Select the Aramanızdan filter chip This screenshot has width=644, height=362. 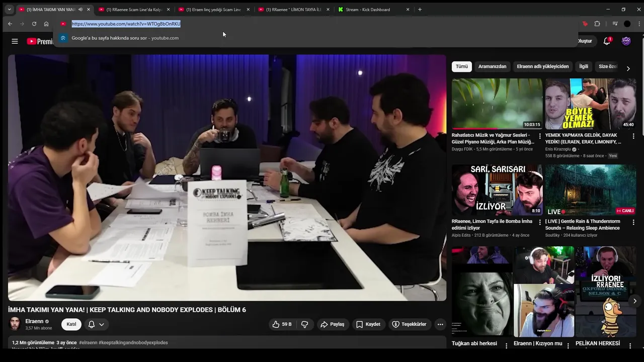(x=493, y=66)
